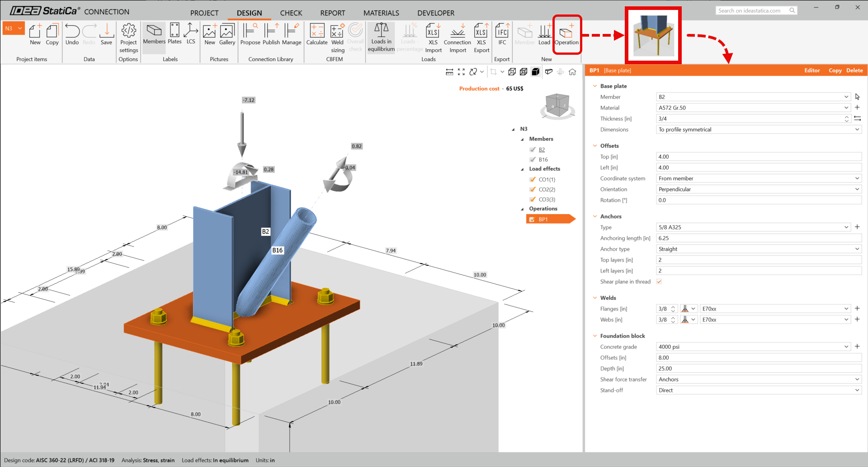Uncheck the CO1(1) load effect
868x467 pixels.
tap(533, 180)
